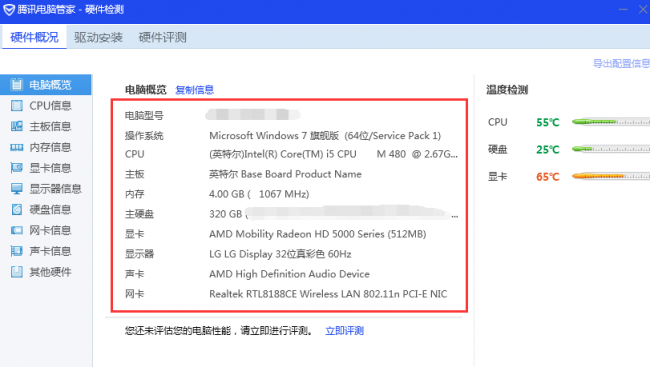Click the AMD Mobility Radeon HD 5000 text
This screenshot has height=367, width=650.
coord(318,234)
